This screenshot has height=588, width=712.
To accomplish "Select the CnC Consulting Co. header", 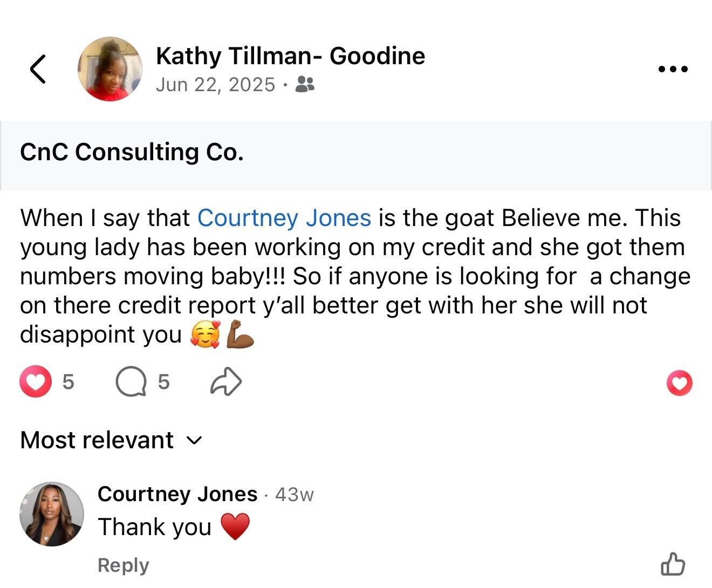I will point(132,153).
